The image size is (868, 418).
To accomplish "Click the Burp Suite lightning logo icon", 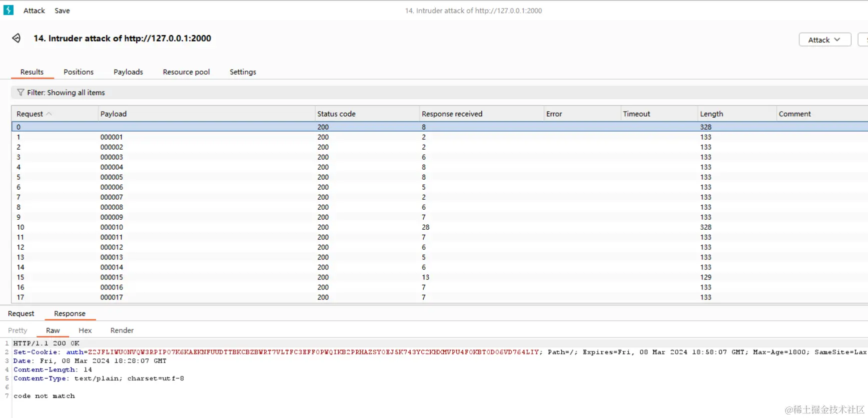I will click(x=9, y=10).
